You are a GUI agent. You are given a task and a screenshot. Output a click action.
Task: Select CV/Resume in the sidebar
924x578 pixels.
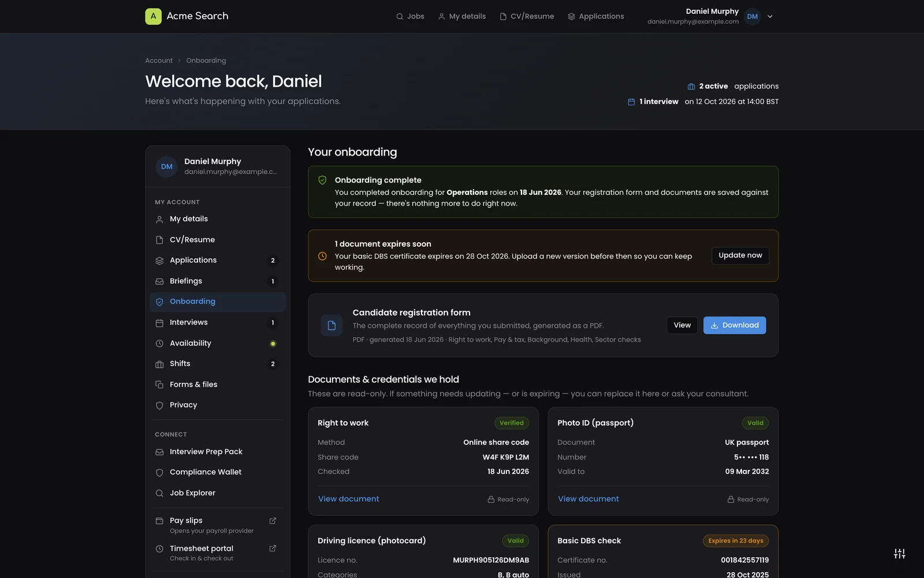click(x=218, y=240)
